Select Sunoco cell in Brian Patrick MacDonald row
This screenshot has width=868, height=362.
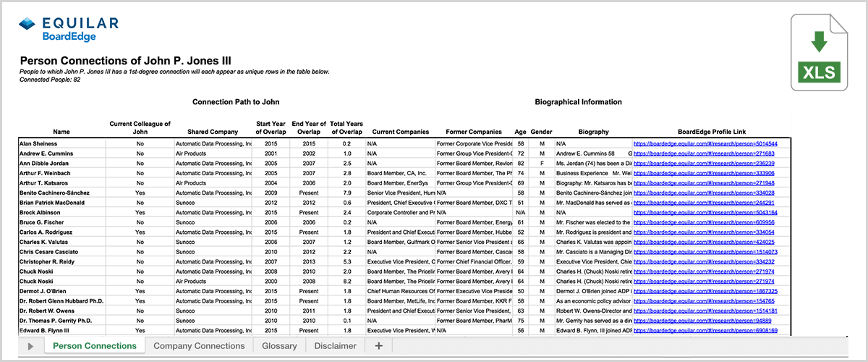tap(213, 203)
